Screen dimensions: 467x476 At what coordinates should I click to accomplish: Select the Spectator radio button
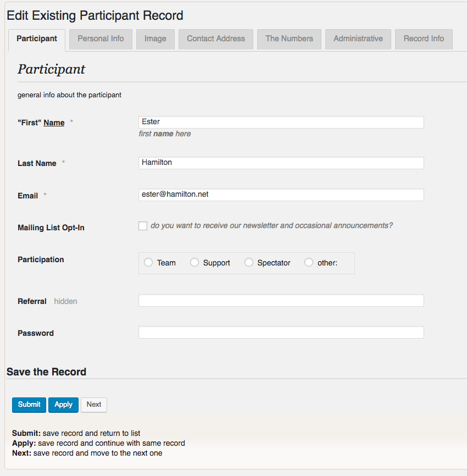click(x=248, y=262)
